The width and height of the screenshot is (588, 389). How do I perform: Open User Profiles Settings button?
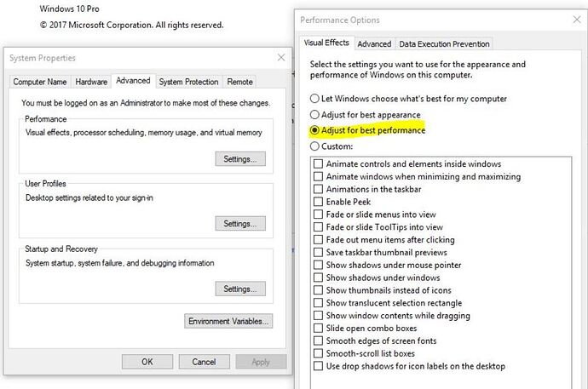(x=239, y=224)
